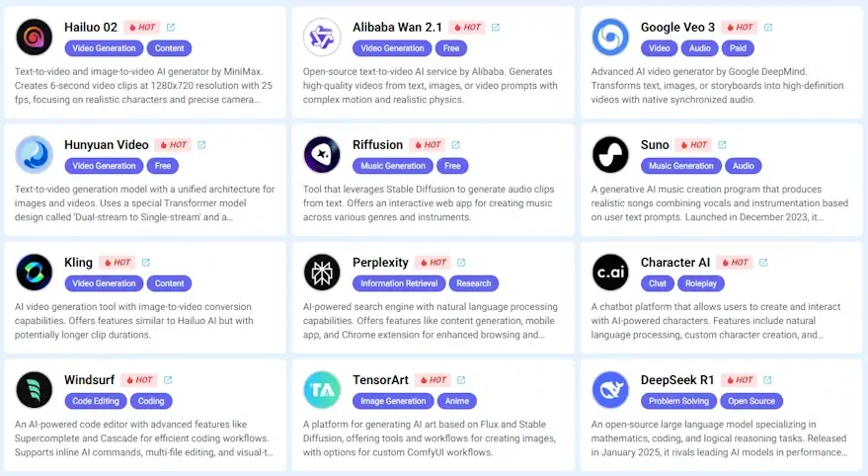Open the DeepSeek R1 whale logo
Screen dimensions: 868x476
point(610,390)
